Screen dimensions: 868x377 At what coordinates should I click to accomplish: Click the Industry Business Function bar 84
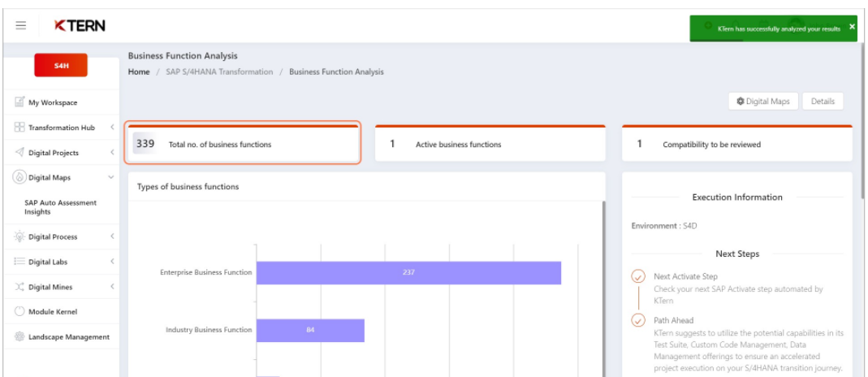[310, 330]
